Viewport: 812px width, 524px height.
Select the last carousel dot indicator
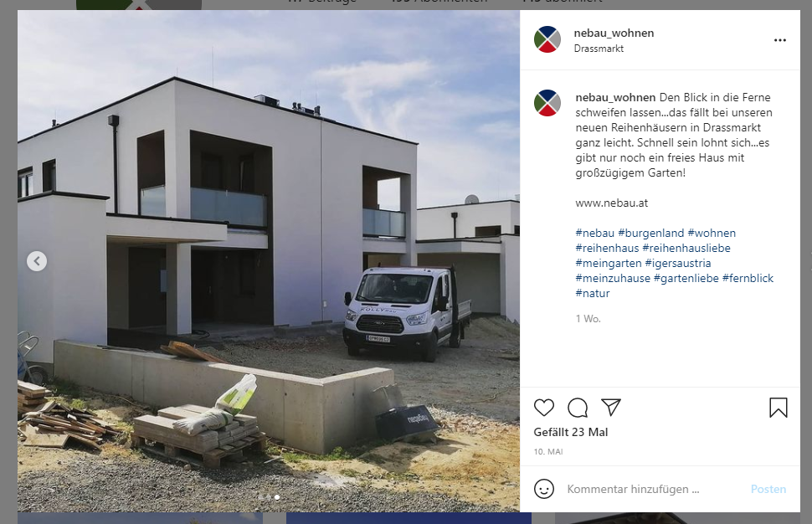[277, 497]
